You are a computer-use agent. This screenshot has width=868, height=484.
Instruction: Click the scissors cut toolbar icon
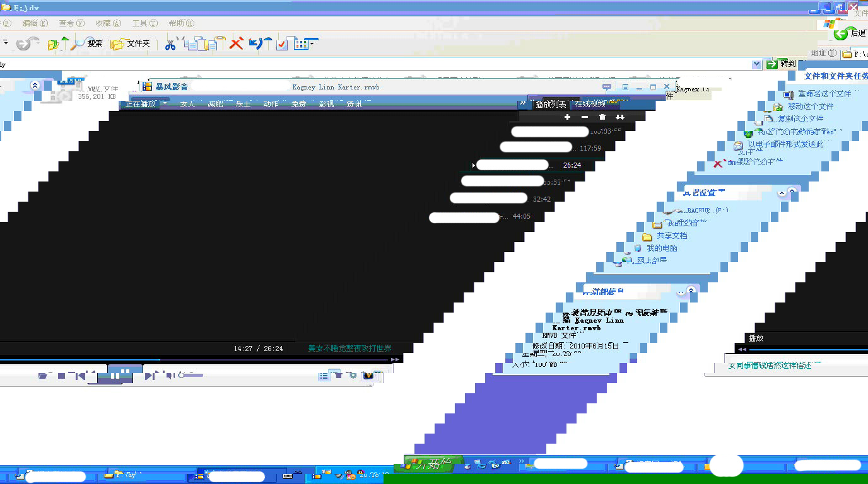(170, 44)
